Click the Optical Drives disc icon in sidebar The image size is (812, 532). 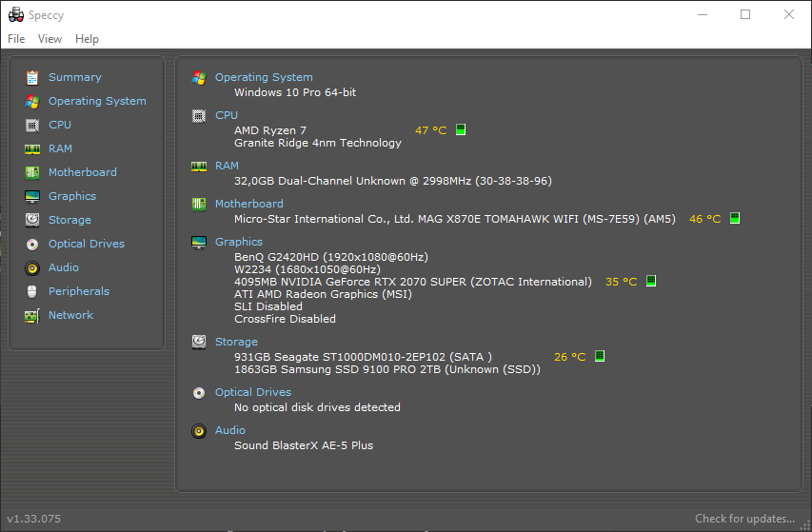[32, 245]
